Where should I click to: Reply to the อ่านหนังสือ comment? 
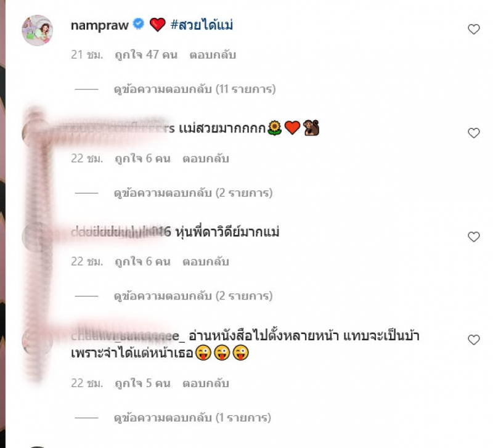(x=206, y=383)
